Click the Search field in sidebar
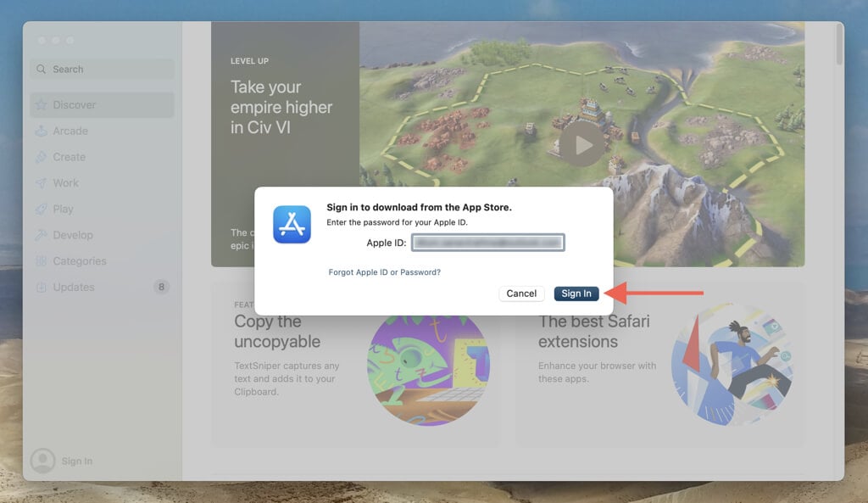 [x=102, y=70]
